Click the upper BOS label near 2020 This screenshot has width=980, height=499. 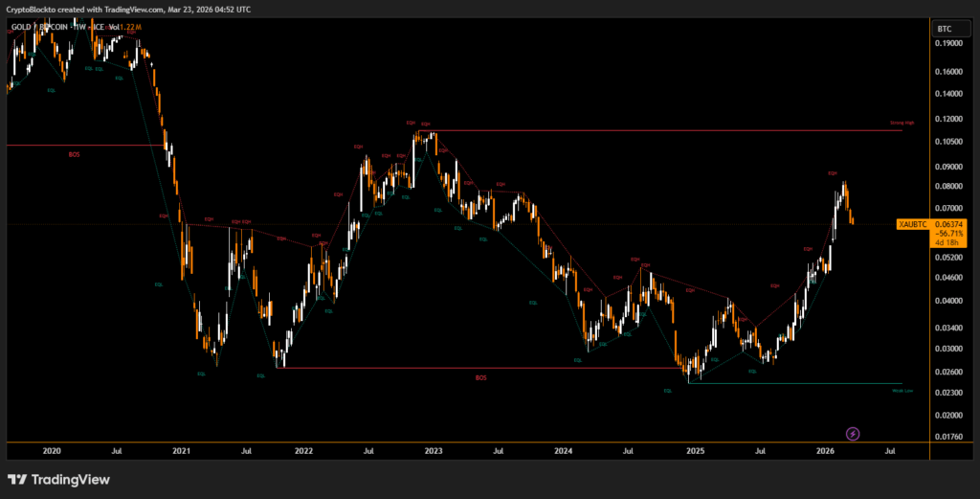click(75, 154)
